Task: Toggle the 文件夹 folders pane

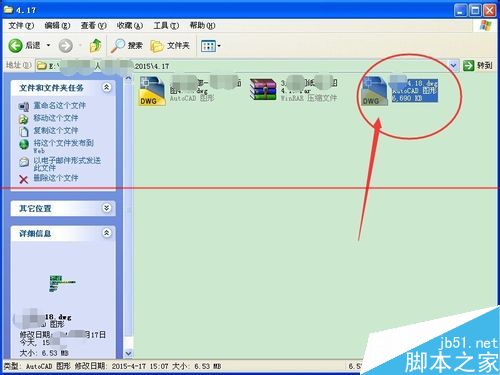Action: 170,46
